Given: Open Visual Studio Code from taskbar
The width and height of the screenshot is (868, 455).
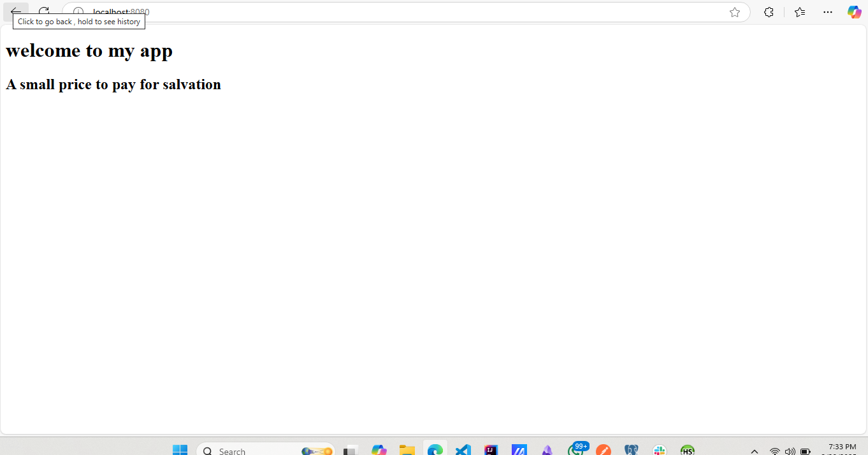Looking at the screenshot, I should pos(463,450).
